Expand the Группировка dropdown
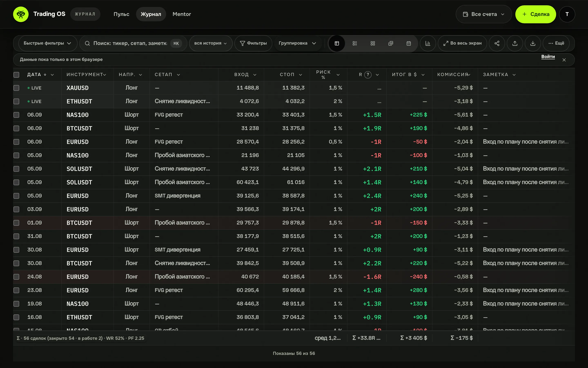The width and height of the screenshot is (588, 368). tap(297, 43)
